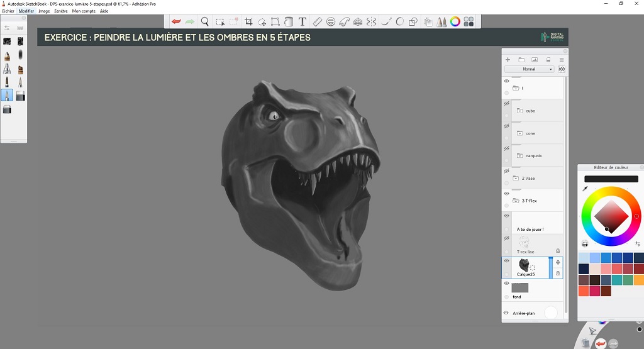Image resolution: width=644 pixels, height=349 pixels.
Task: Expand the 2 Vase layer folder
Action: tap(516, 178)
